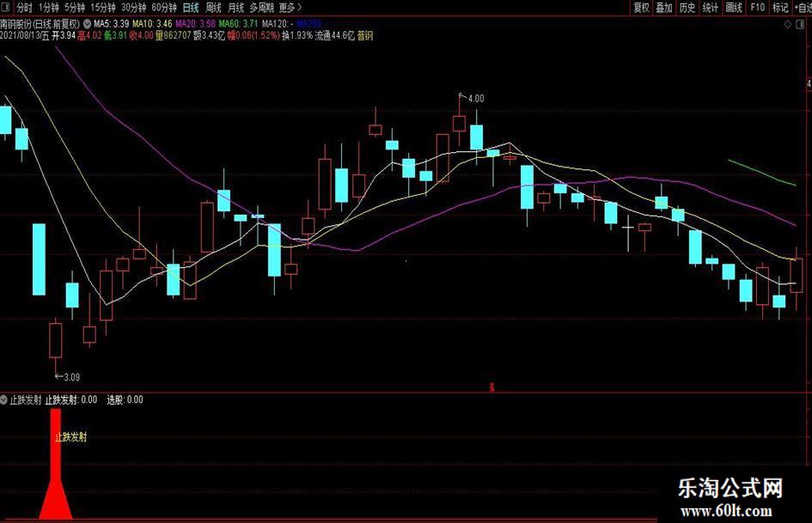Select the 周线 weekly chart tab
The height and width of the screenshot is (523, 812).
click(x=213, y=8)
